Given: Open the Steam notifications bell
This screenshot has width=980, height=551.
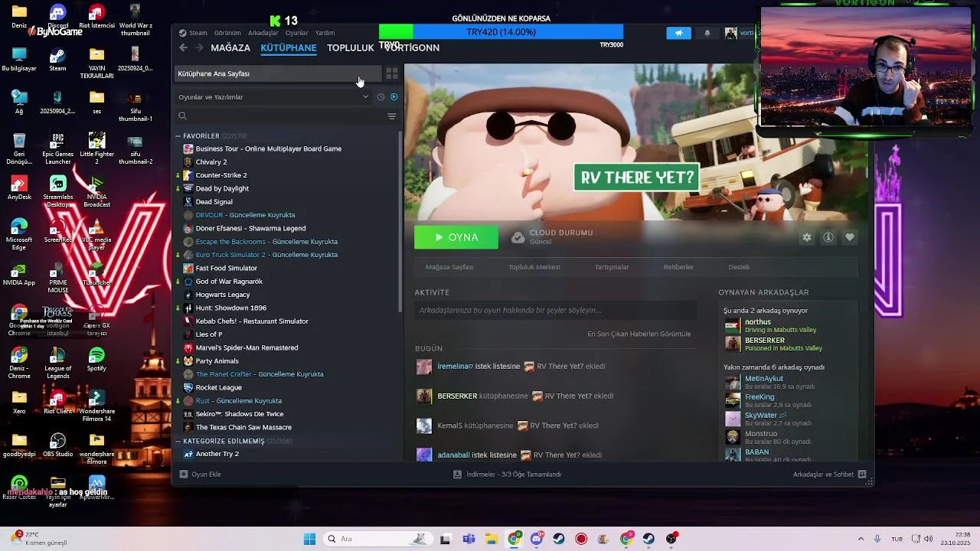Looking at the screenshot, I should (x=707, y=33).
